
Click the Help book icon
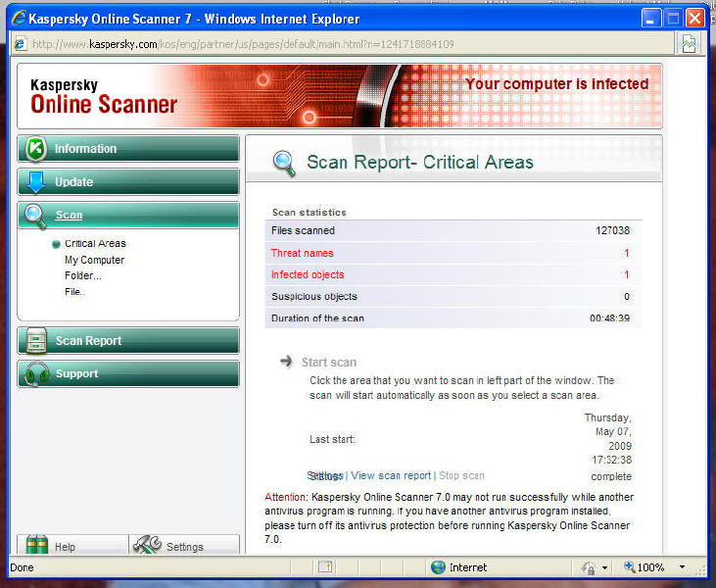pyautogui.click(x=37, y=546)
